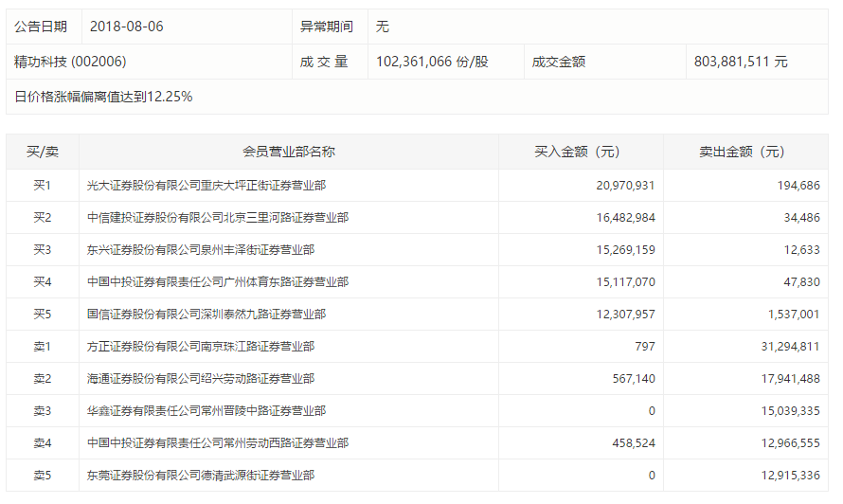843x504 pixels.
Task: Select the 卖4 row label
Action: point(42,443)
